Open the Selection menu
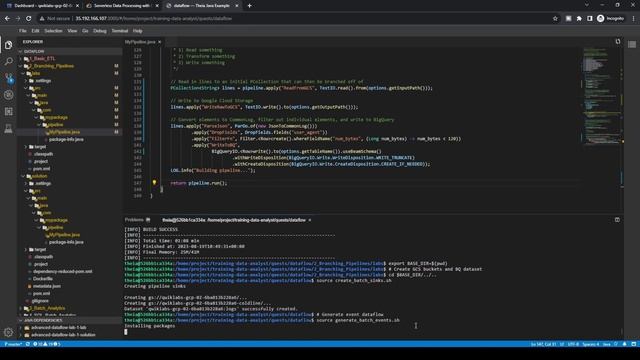The height and width of the screenshot is (360, 640). 53,31
